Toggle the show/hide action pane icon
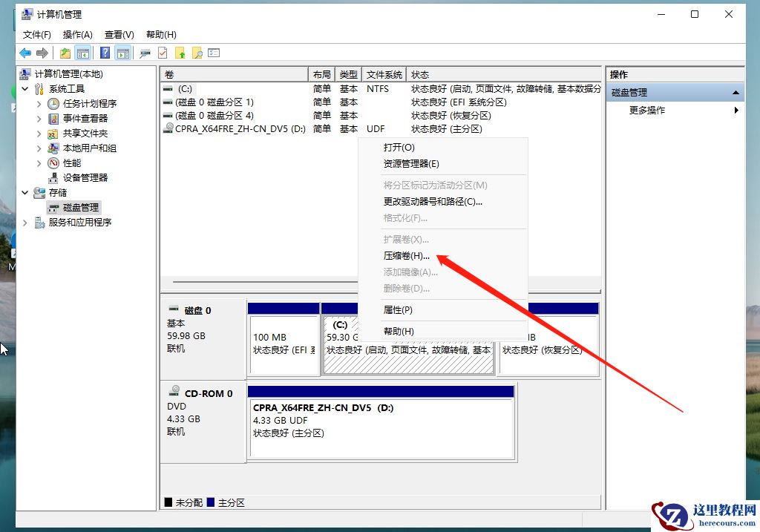The height and width of the screenshot is (532, 760). click(x=123, y=53)
